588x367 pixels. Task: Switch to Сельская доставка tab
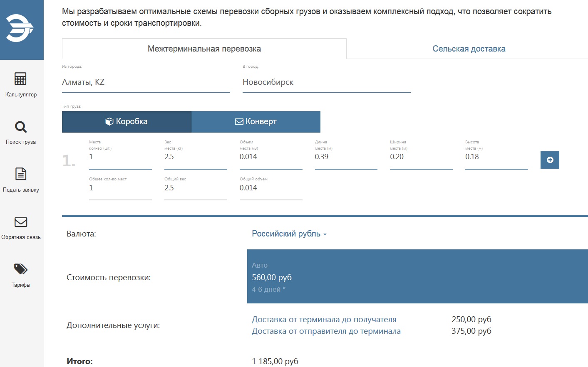tap(469, 49)
